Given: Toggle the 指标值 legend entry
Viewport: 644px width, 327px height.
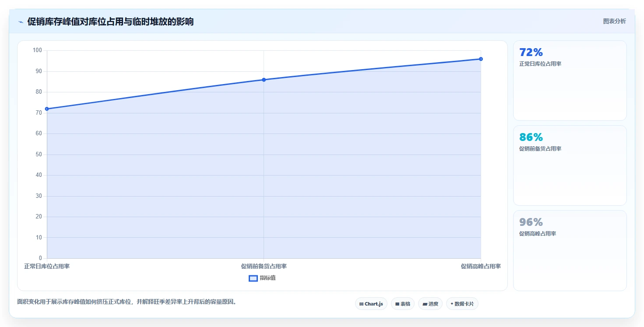Looking at the screenshot, I should 262,278.
